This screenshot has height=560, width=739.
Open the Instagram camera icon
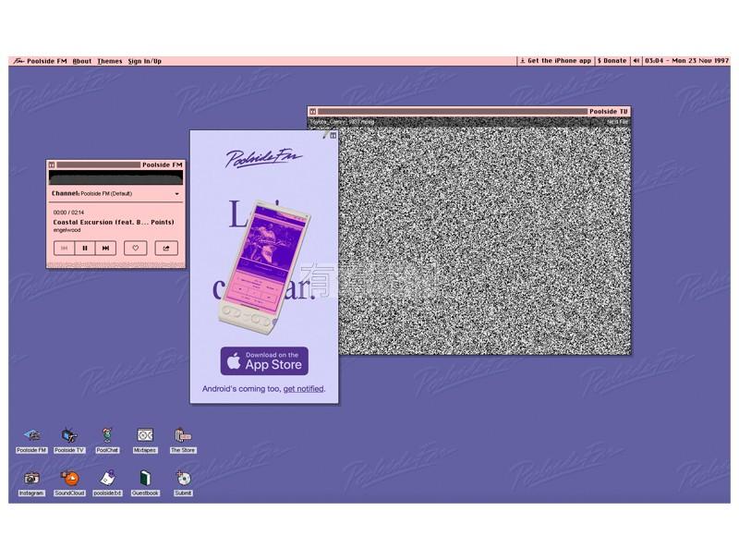(31, 479)
